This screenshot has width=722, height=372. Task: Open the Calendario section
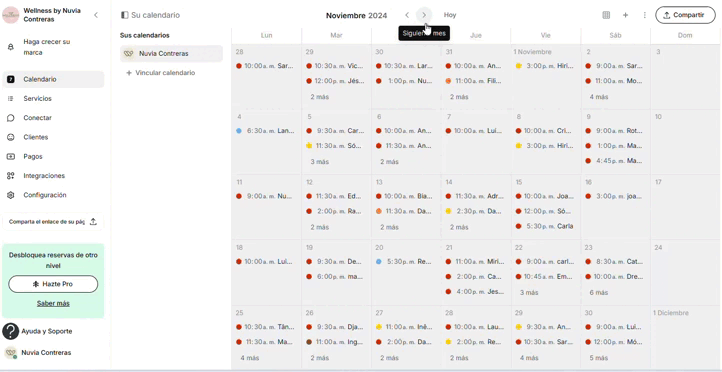53,79
